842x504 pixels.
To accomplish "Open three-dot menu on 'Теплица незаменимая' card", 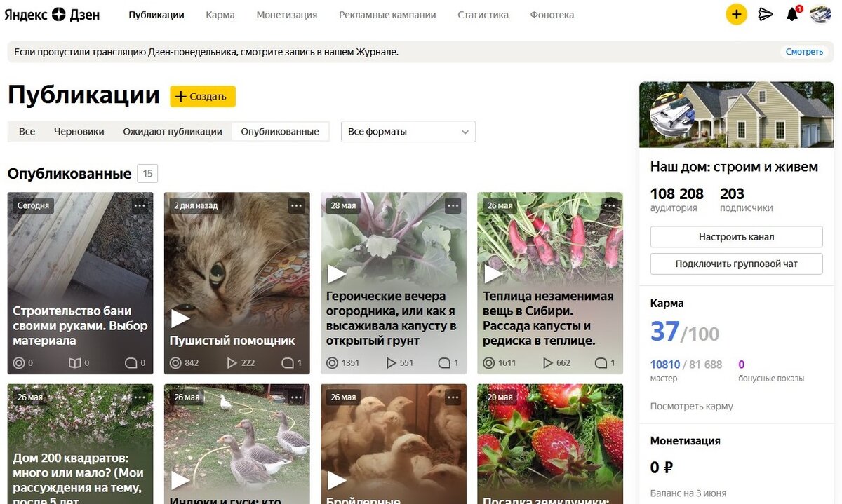I will point(609,205).
